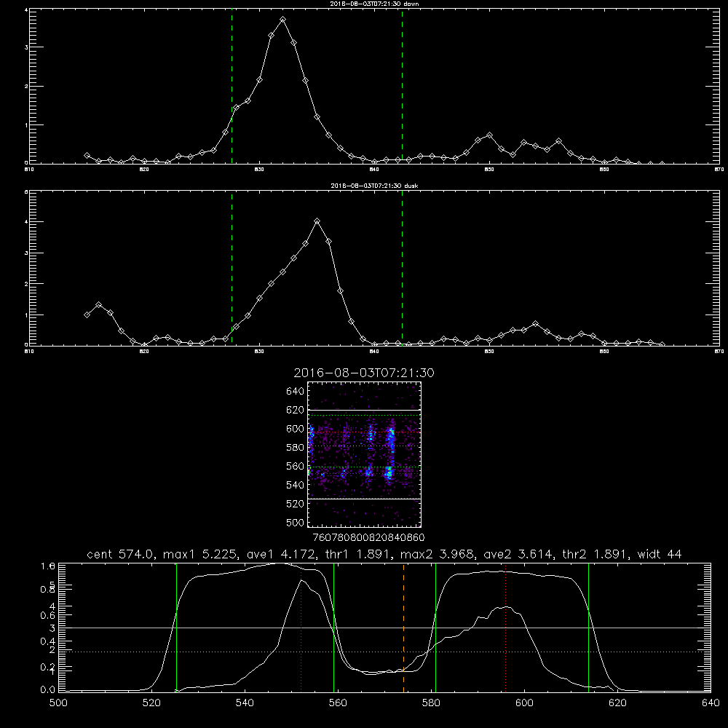Click the y-axis label 580 beside the spectrogram
This screenshot has width=728, height=728.
point(295,448)
